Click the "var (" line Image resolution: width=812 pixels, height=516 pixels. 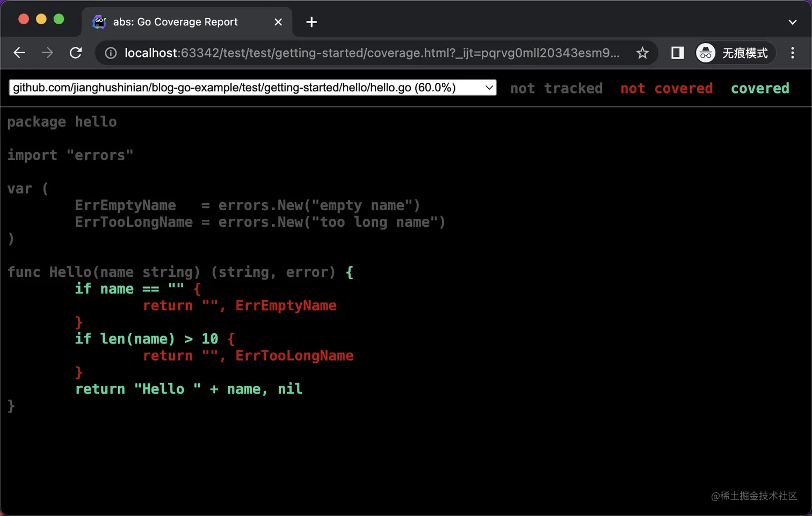tap(27, 189)
